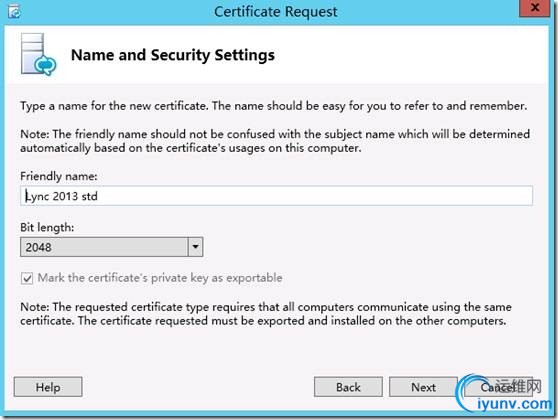The image size is (558, 420).
Task: Click the "Certificate Request" window title
Action: tap(276, 12)
